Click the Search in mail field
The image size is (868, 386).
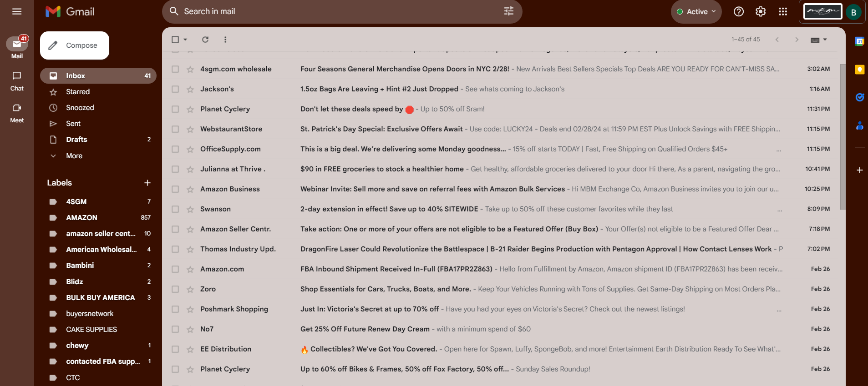(341, 11)
